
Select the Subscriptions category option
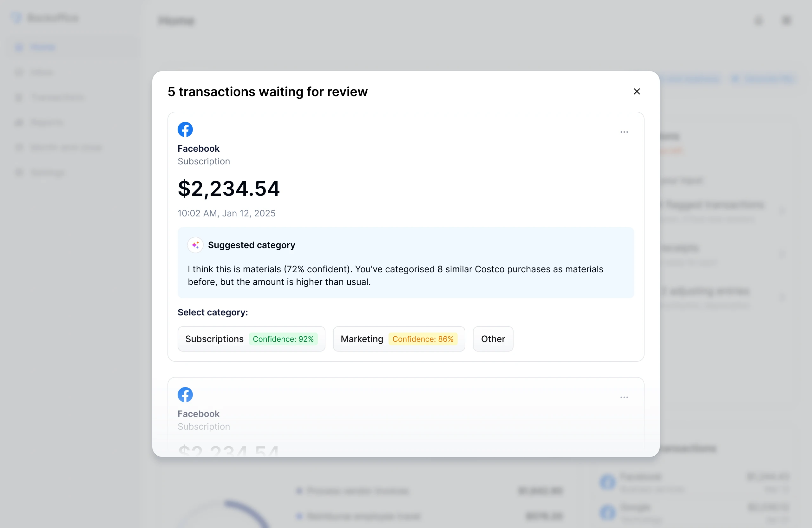[x=252, y=339]
